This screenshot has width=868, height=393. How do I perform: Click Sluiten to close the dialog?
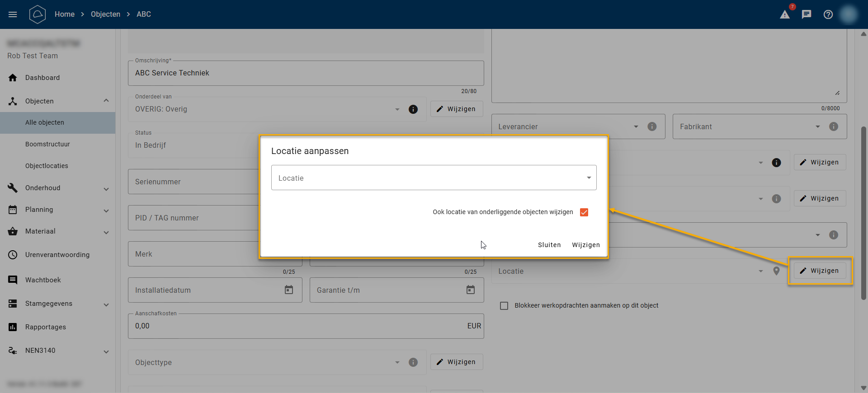[x=549, y=245]
